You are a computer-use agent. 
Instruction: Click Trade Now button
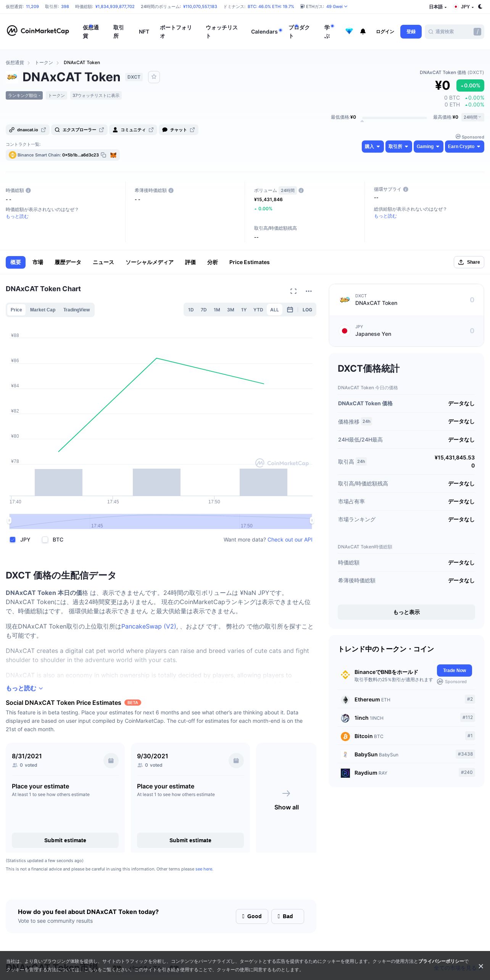click(455, 671)
